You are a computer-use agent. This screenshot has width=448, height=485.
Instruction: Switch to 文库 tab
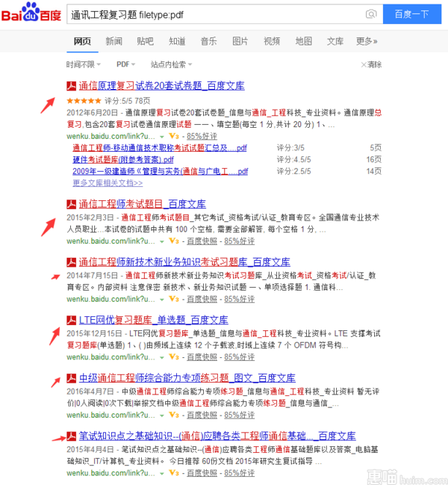coord(335,41)
